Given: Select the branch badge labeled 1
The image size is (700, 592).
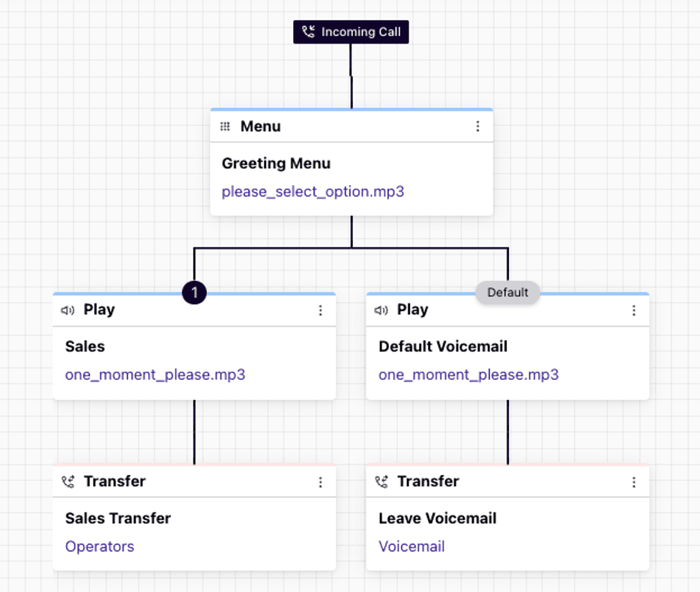Looking at the screenshot, I should [194, 293].
